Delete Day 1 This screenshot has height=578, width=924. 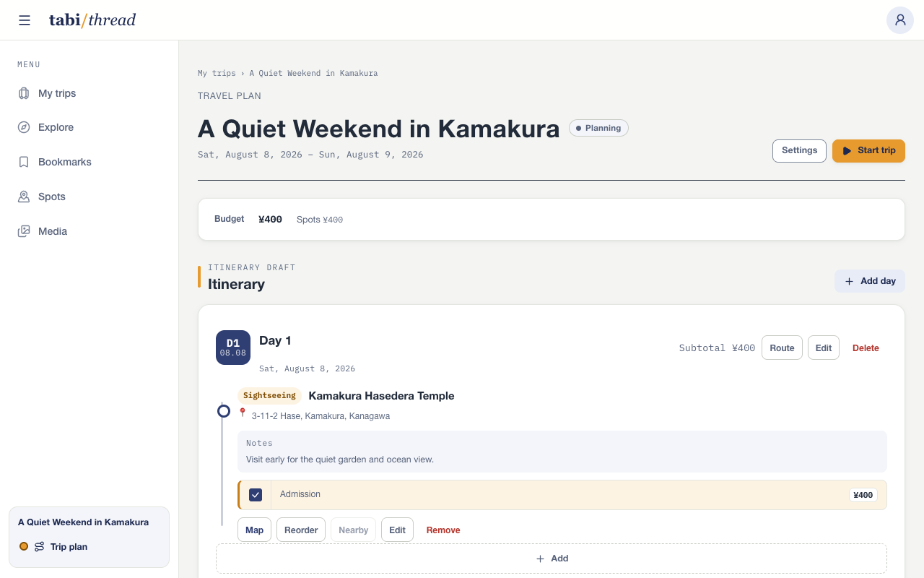coord(866,348)
